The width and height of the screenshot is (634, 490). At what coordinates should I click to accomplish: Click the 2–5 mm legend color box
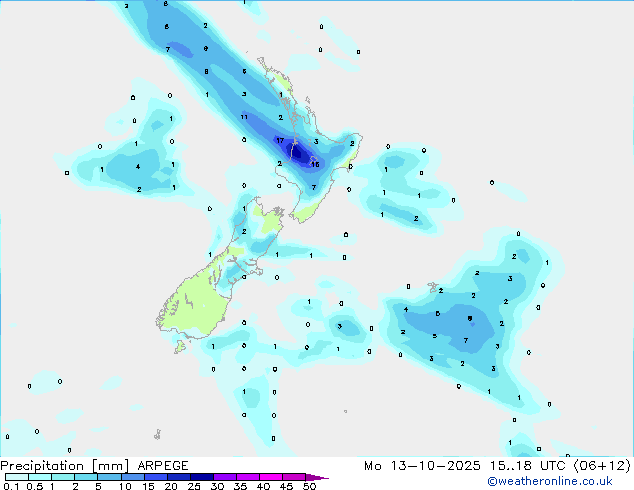[x=86, y=477]
